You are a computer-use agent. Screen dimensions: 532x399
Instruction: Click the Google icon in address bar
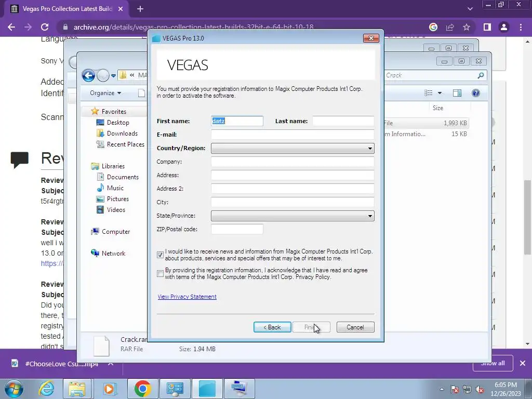[x=433, y=27]
